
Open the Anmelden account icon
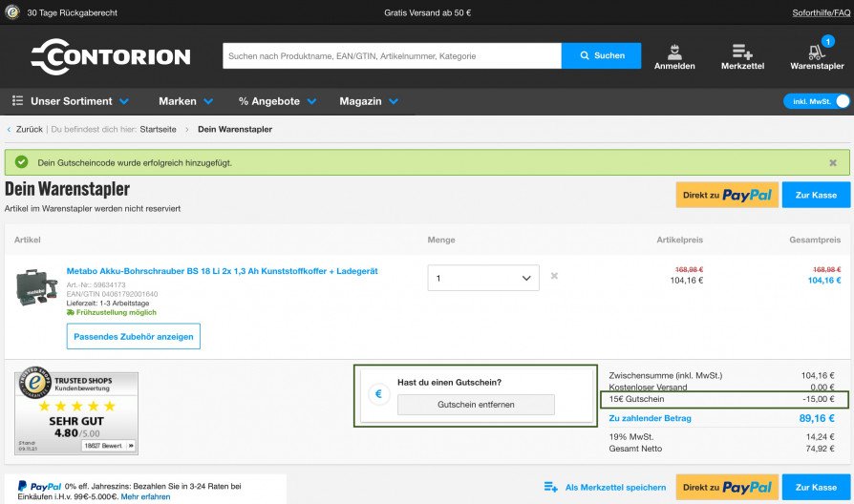674,56
